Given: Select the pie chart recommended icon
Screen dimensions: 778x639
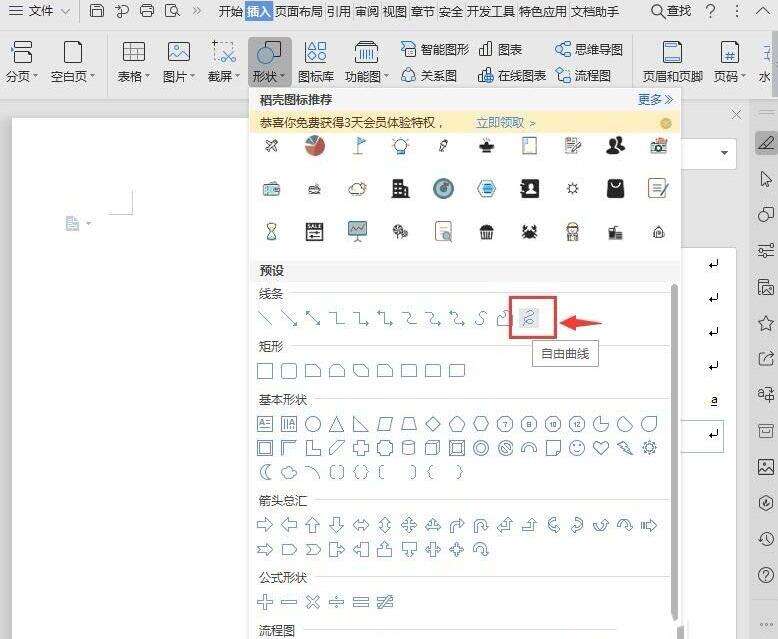Looking at the screenshot, I should coord(315,146).
